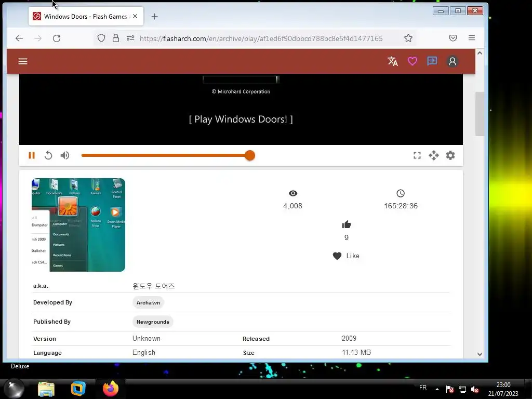Click the Released year 2009
Viewport: 532px width, 399px height.
tap(349, 338)
